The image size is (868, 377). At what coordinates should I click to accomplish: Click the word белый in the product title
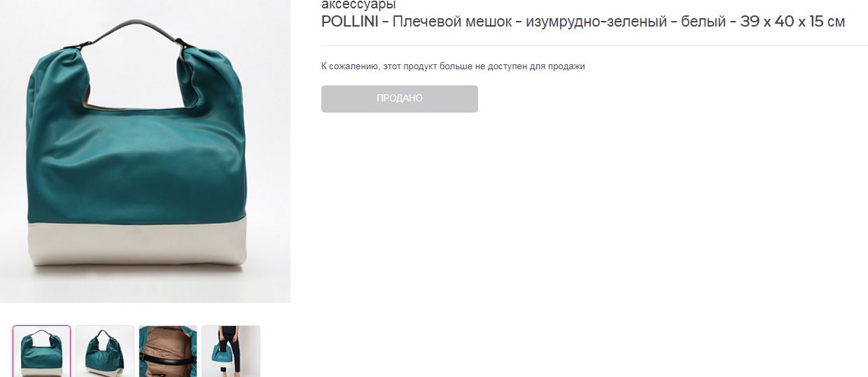point(703,22)
